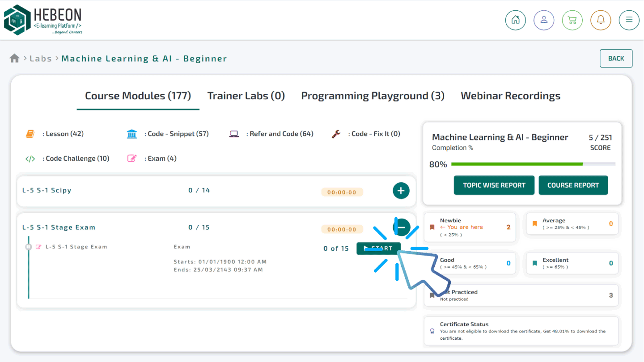The height and width of the screenshot is (362, 644).
Task: Click the breadcrumb home icon
Action: pos(14,59)
